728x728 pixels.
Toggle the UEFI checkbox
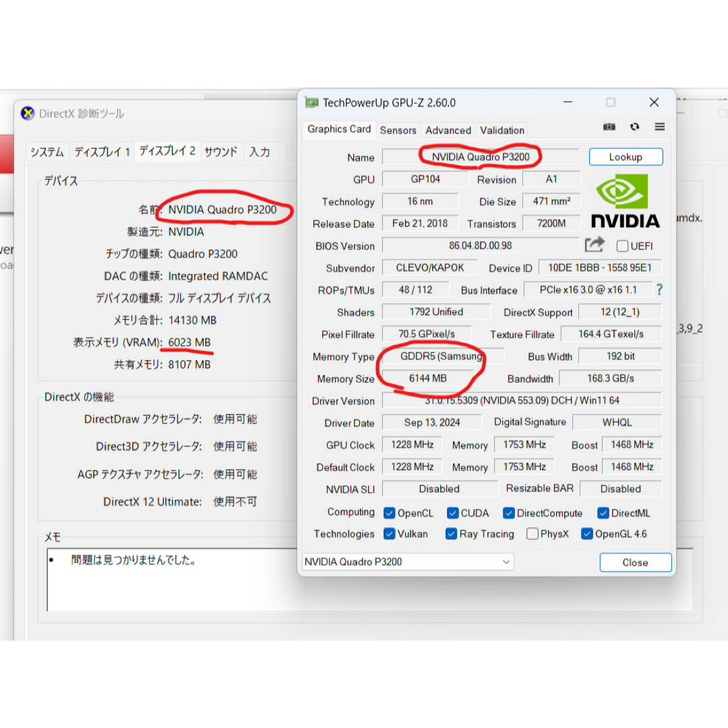pyautogui.click(x=622, y=246)
